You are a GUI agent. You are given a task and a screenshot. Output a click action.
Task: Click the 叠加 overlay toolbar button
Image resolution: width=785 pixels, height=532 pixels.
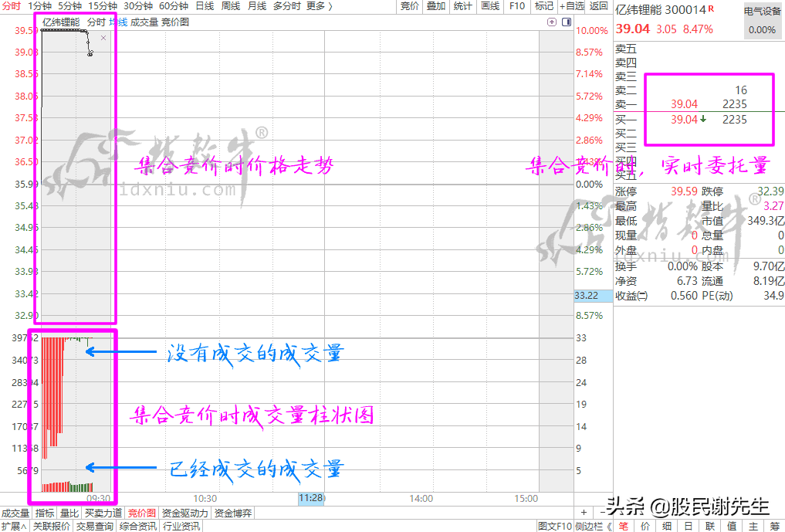435,6
